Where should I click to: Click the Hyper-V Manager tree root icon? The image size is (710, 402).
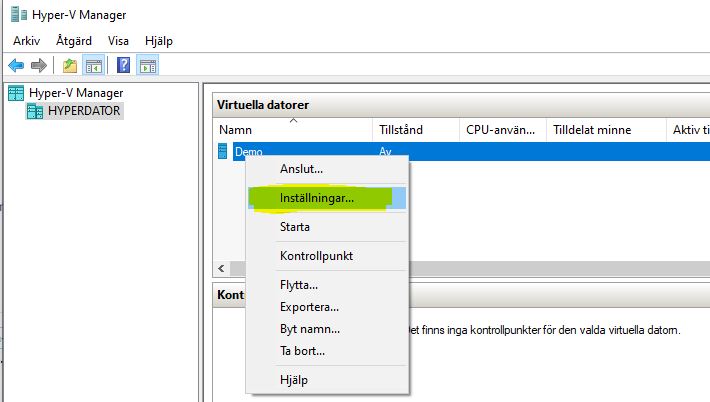16,93
